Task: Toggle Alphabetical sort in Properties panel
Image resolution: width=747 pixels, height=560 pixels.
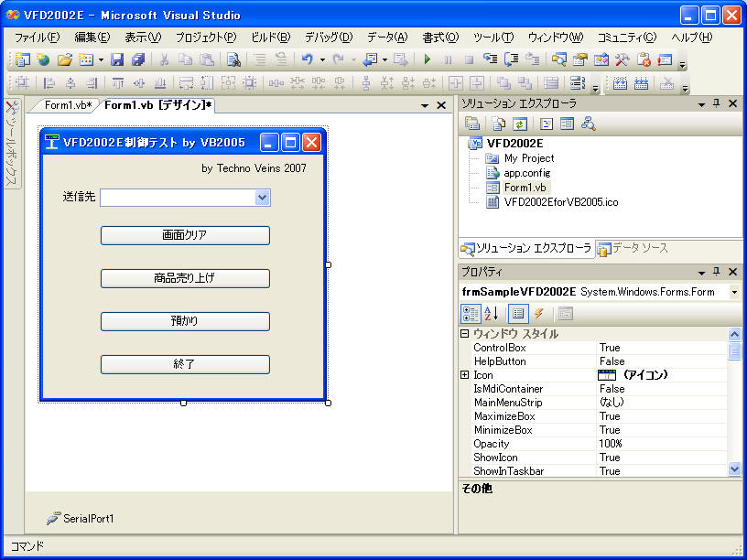Action: [x=492, y=313]
